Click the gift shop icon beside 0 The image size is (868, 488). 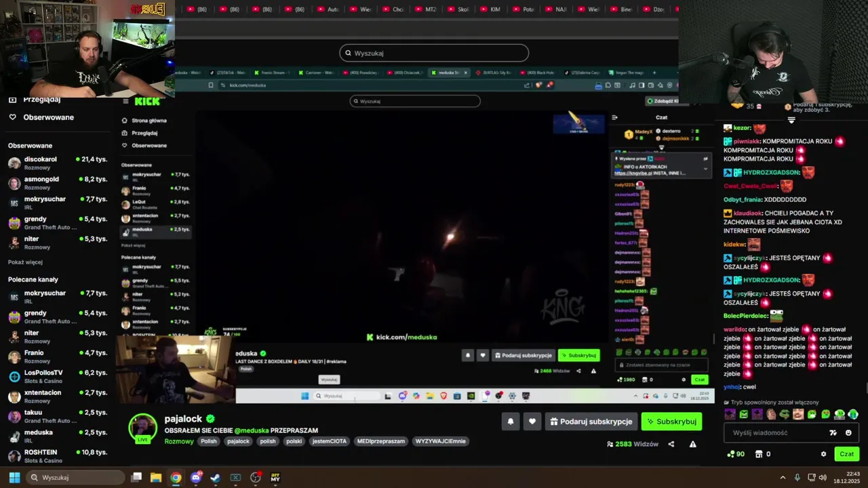coord(759,454)
